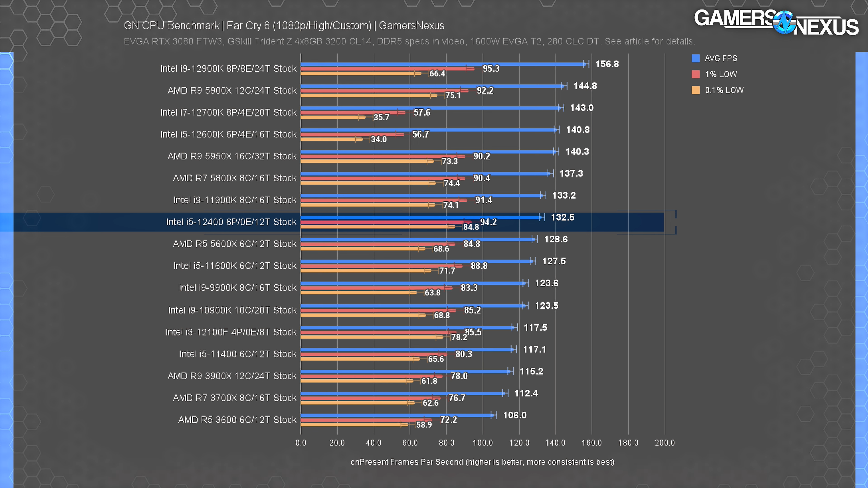Click the 'onPresent Frames Per Second' axis title
Screen dimensions: 868x488
pos(482,462)
